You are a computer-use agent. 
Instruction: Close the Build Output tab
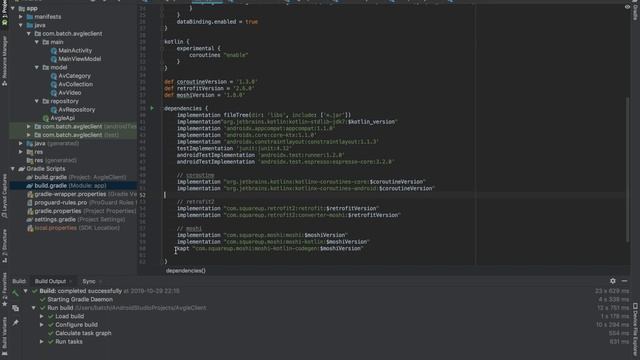[x=71, y=281]
